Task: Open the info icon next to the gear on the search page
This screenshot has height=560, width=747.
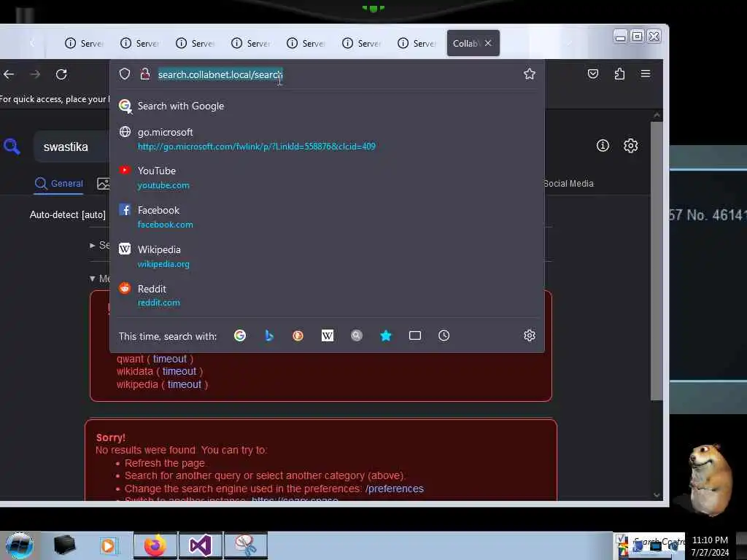Action: coord(603,145)
